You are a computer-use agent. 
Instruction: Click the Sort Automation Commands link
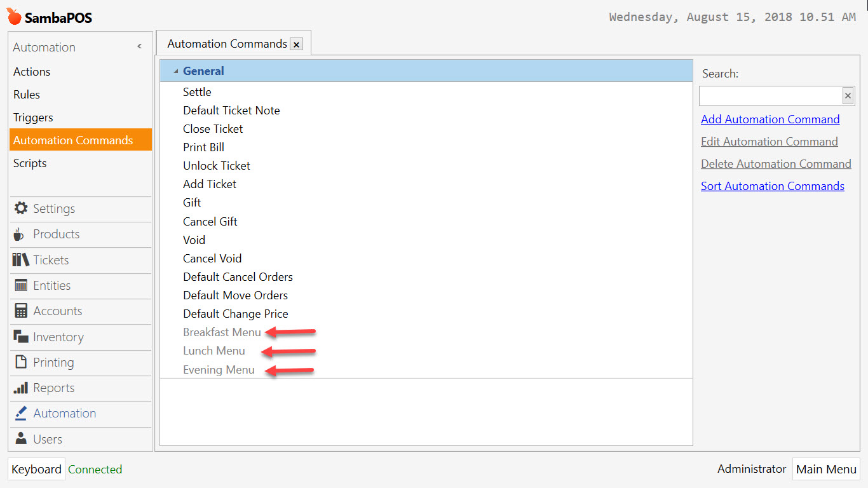tap(772, 186)
